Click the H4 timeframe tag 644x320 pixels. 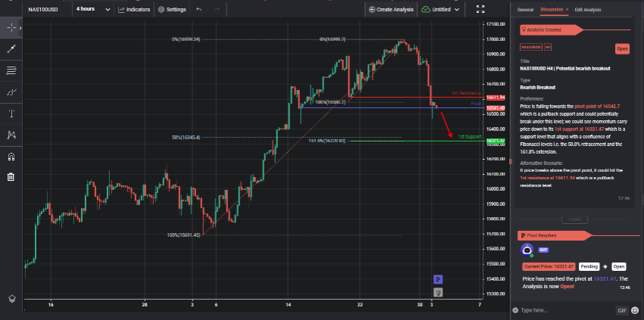548,47
